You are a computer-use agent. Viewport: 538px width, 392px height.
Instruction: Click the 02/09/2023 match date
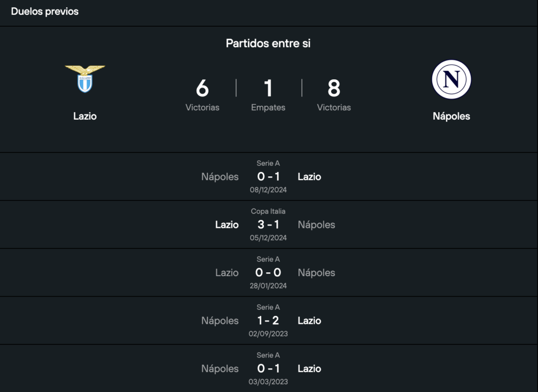pos(268,334)
